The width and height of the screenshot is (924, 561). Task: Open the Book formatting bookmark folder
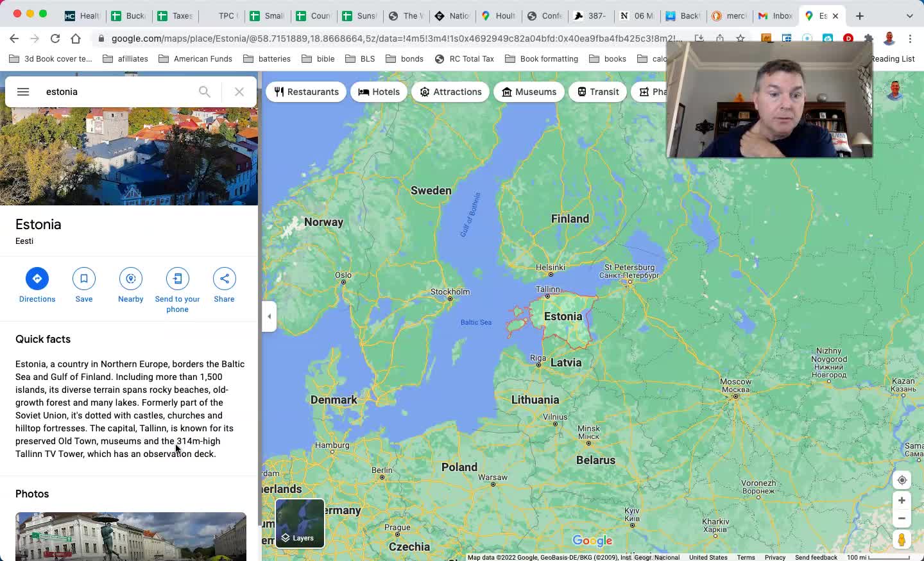tap(542, 59)
